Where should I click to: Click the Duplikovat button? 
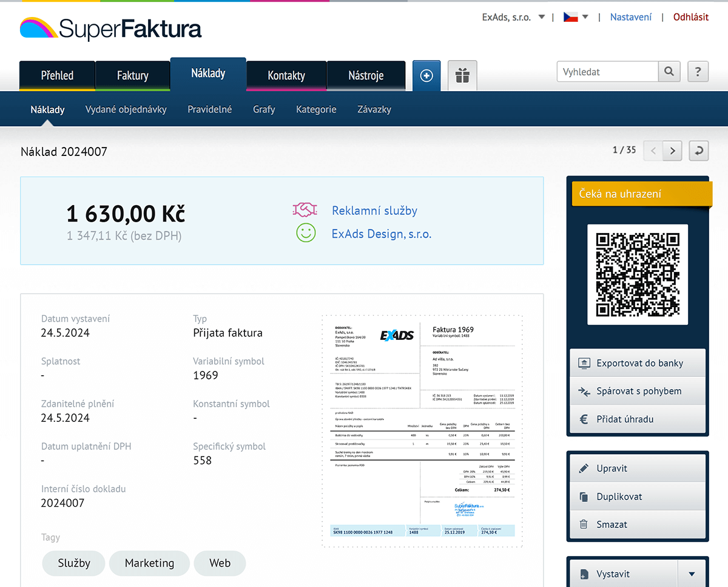(x=638, y=497)
